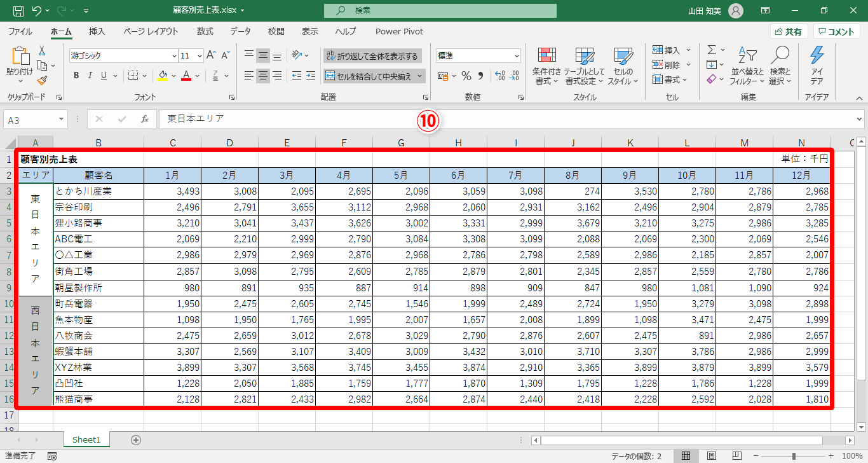Switch to page layout view in status bar
This screenshot has width=868, height=463.
(x=712, y=456)
